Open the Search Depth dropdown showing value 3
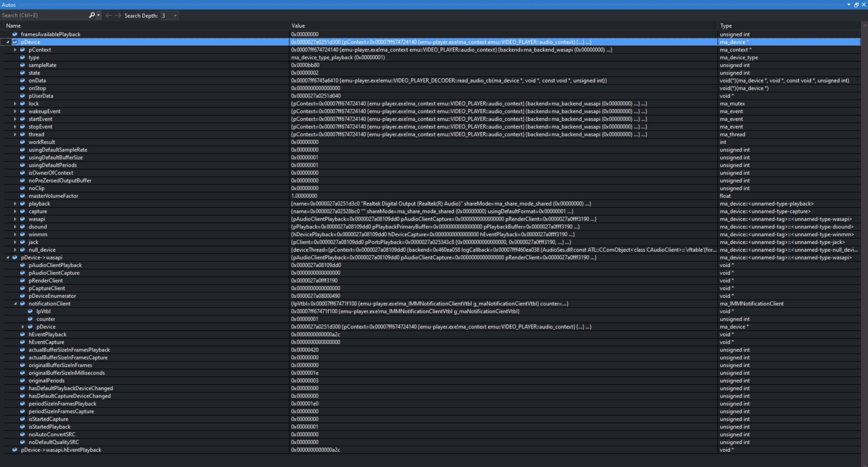The height and width of the screenshot is (467, 868). (175, 15)
